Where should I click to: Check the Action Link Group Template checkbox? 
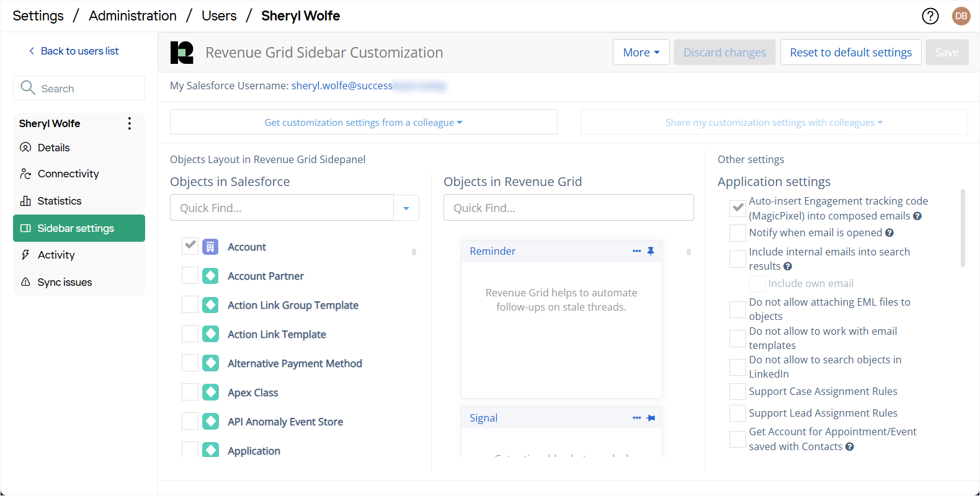(190, 304)
